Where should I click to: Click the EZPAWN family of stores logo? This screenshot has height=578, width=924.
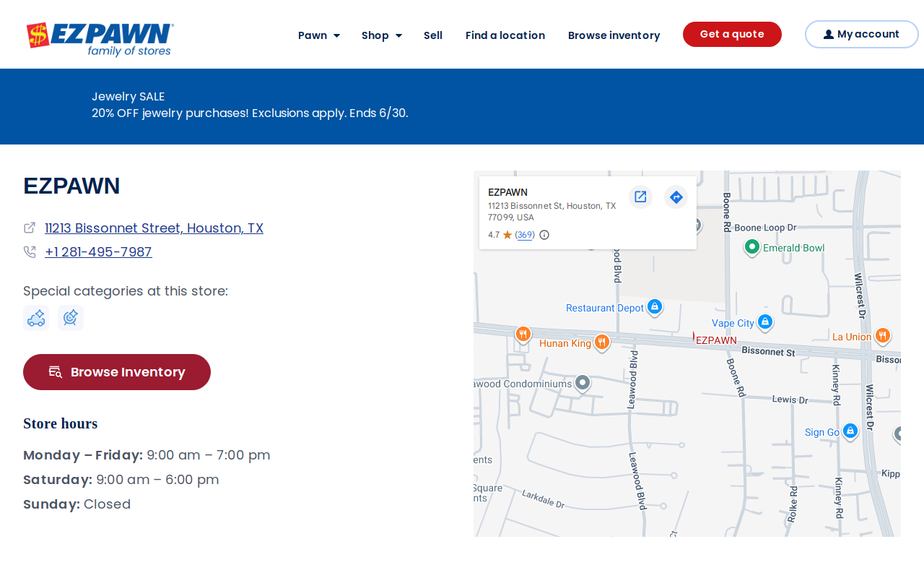pyautogui.click(x=100, y=39)
